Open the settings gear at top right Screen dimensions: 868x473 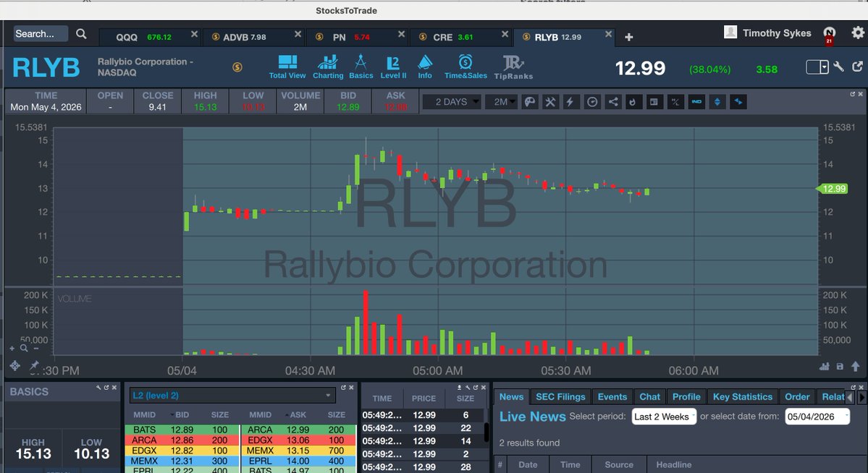coord(857,33)
